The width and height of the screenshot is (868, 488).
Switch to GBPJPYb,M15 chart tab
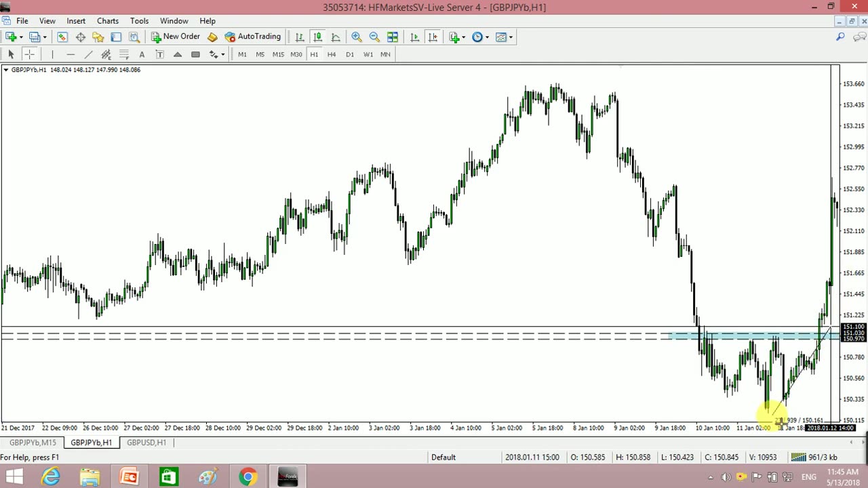point(33,443)
